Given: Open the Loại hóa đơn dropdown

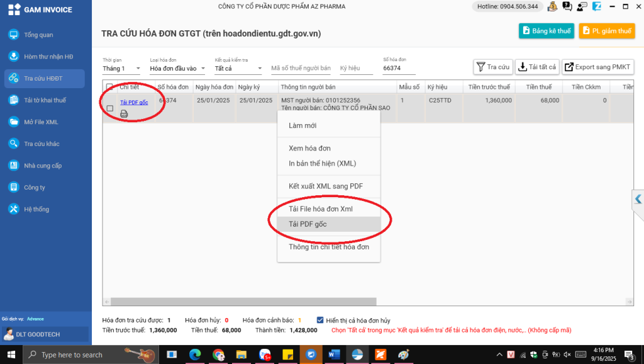Looking at the screenshot, I should [x=177, y=68].
